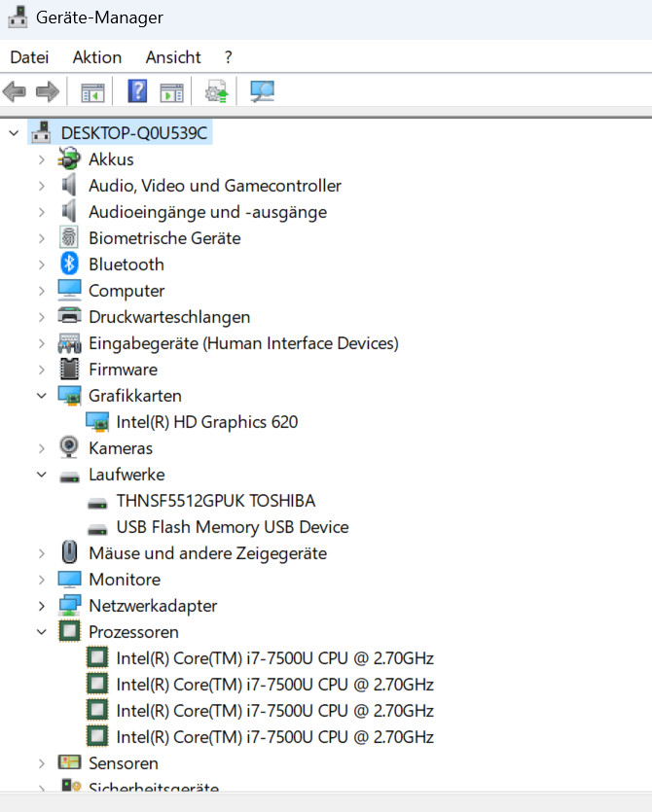Open the ? help menu
The width and height of the screenshot is (652, 812).
pos(228,57)
